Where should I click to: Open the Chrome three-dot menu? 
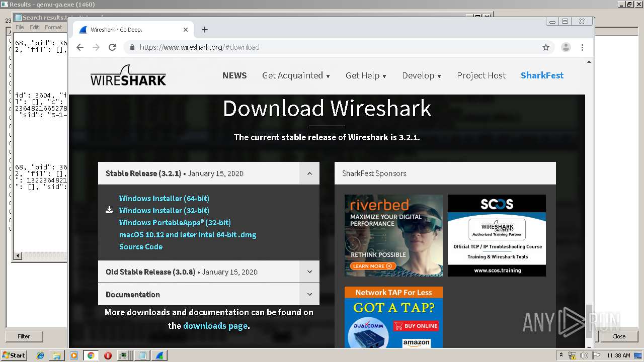click(x=582, y=47)
